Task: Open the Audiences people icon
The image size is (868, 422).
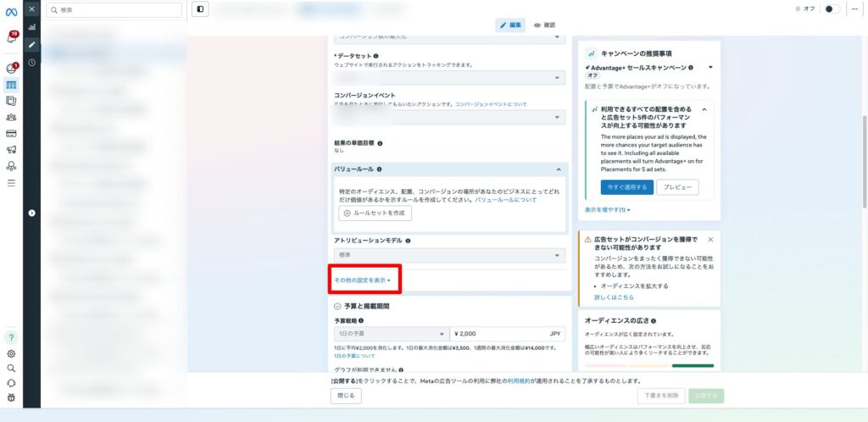Action: [x=11, y=117]
